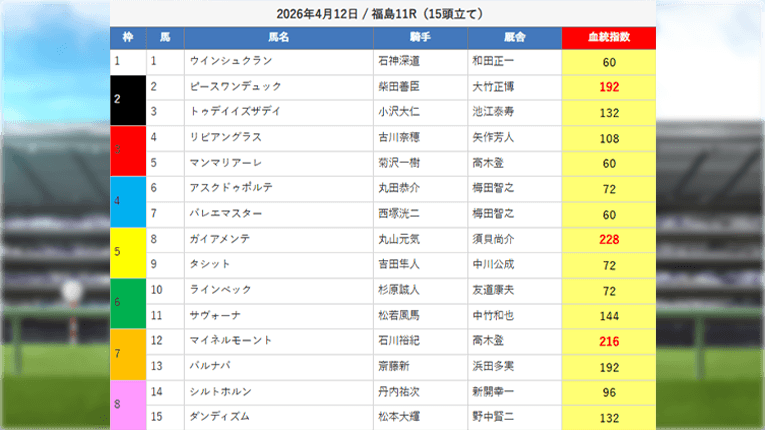Click stable 池江泰寿
765x430 pixels.
pos(493,112)
